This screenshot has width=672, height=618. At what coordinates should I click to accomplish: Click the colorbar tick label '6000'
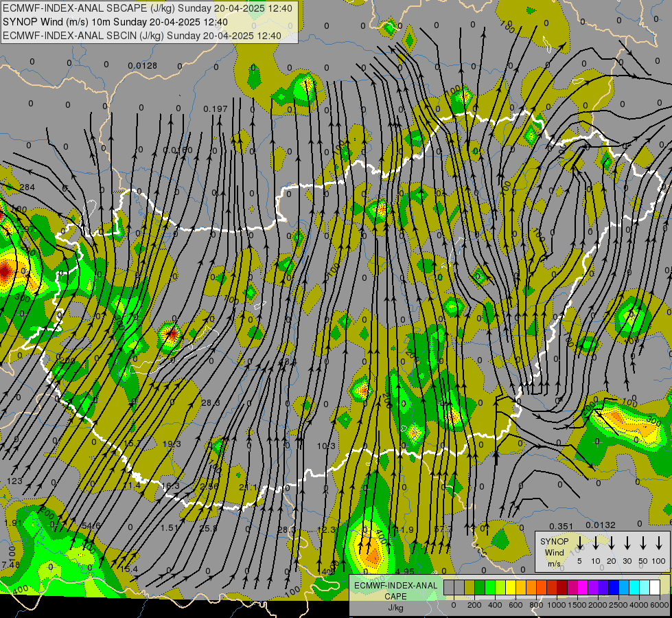tap(659, 605)
